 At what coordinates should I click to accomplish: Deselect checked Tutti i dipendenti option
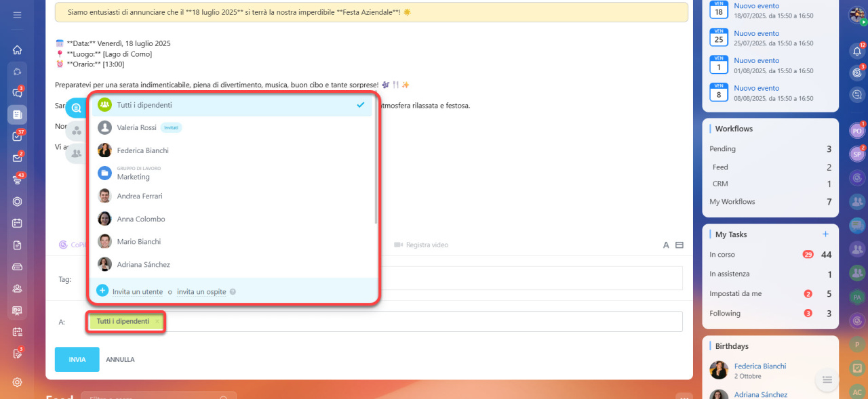click(232, 105)
